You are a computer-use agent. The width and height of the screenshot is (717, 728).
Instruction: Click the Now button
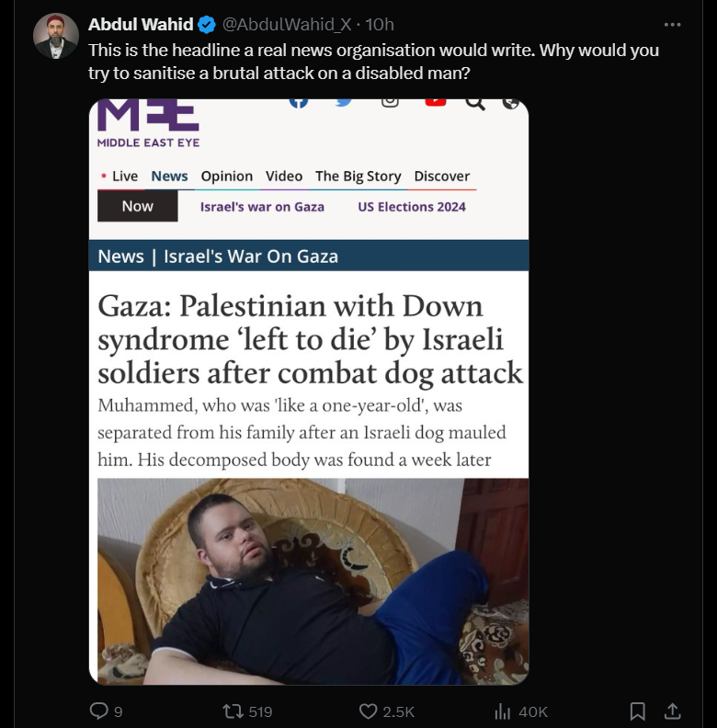[x=138, y=207]
